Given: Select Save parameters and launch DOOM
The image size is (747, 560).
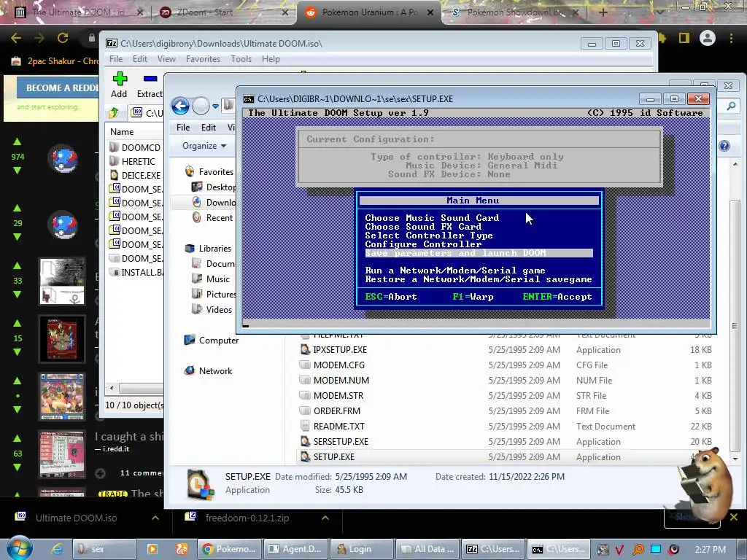Looking at the screenshot, I should point(479,253).
